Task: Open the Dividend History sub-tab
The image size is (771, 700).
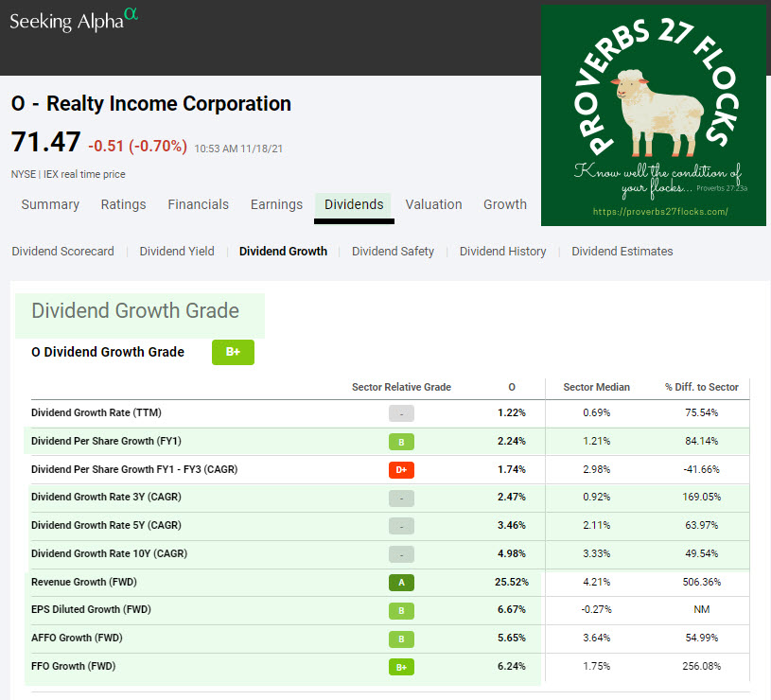Action: (502, 252)
